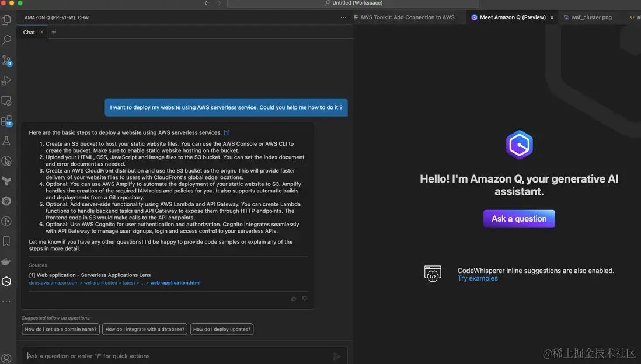Click the CodeWhisperer inline suggestions icon
The width and height of the screenshot is (641, 364).
(433, 274)
